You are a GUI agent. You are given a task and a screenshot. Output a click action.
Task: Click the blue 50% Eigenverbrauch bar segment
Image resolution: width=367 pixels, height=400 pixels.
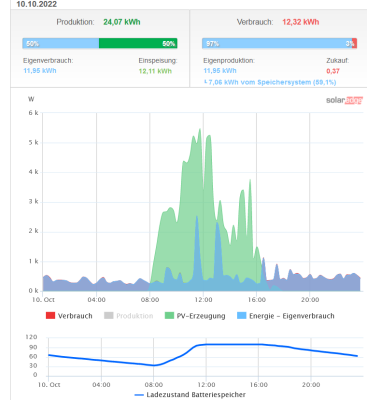tap(61, 43)
